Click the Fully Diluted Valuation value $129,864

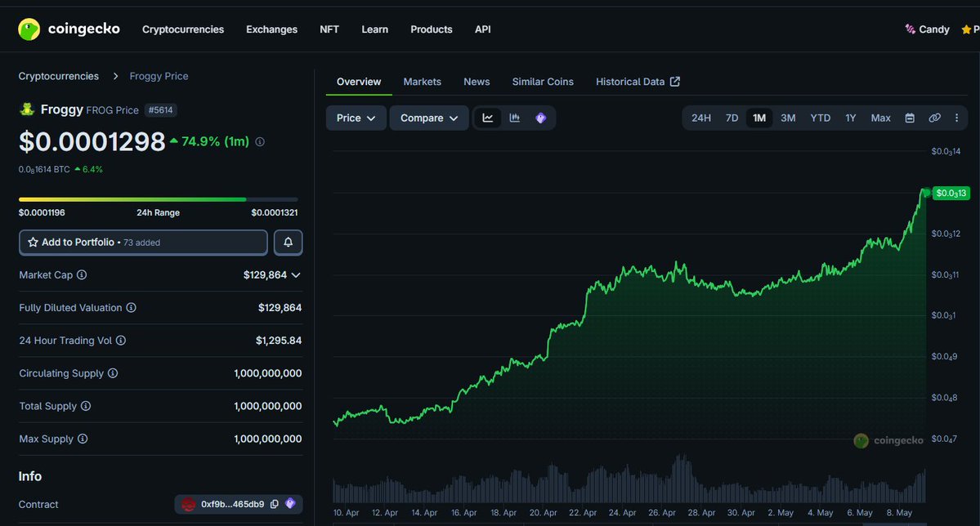point(280,307)
